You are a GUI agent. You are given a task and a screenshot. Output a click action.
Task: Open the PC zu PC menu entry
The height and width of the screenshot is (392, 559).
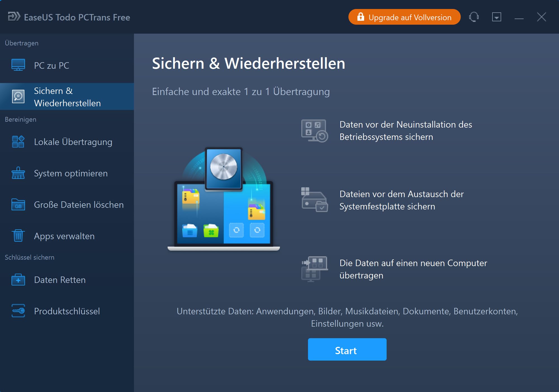point(67,65)
